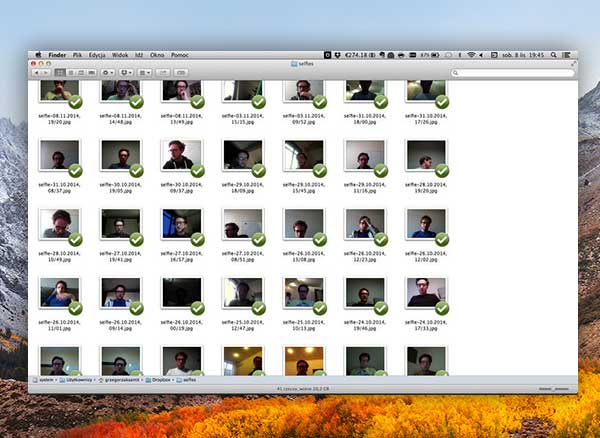Click file name selfie-29.10.2014, 11/16.jpg
Screen dimensions: 600x438
click(x=365, y=188)
